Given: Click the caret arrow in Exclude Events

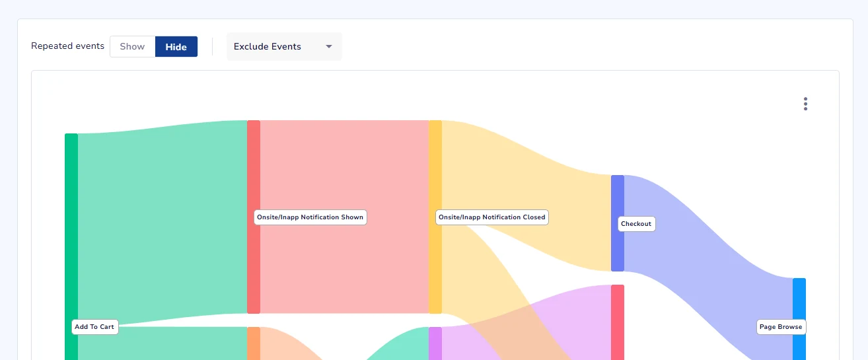Looking at the screenshot, I should 329,47.
